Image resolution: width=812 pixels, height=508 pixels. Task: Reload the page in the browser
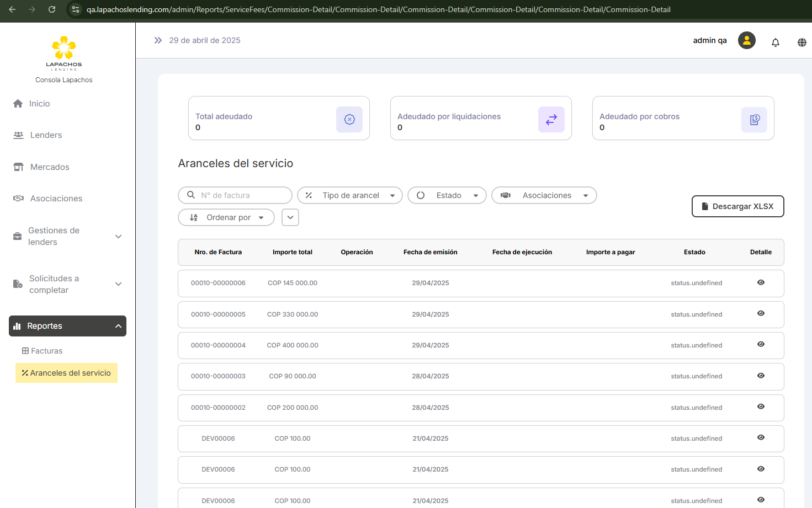click(x=52, y=9)
